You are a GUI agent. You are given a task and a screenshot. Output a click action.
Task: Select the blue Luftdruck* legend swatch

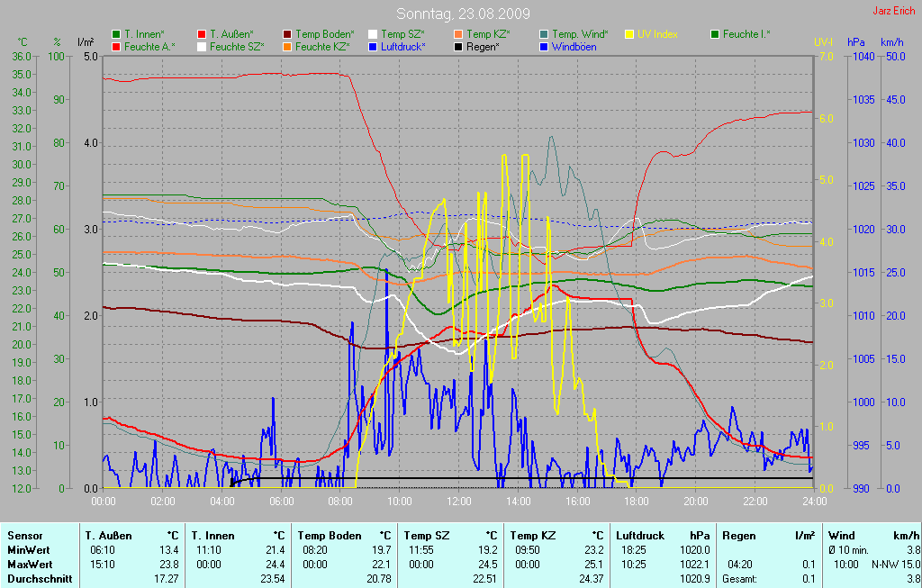(373, 47)
